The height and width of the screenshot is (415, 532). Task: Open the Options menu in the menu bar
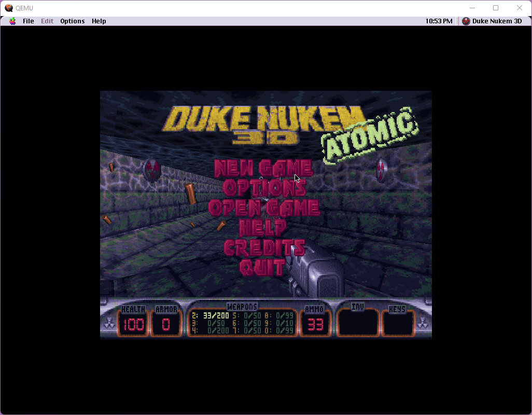point(73,21)
